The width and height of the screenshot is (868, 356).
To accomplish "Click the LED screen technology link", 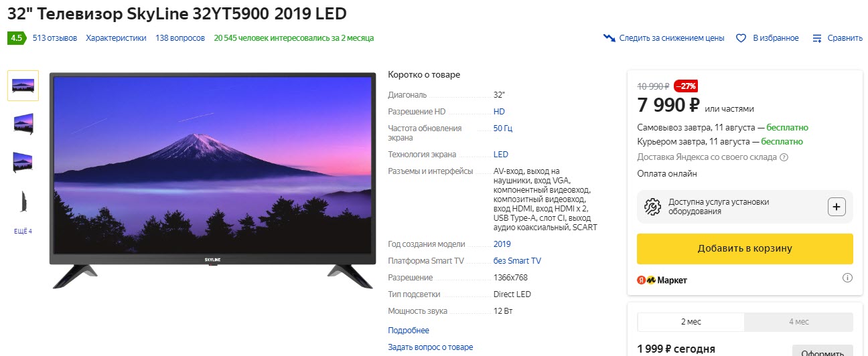I will pos(501,155).
